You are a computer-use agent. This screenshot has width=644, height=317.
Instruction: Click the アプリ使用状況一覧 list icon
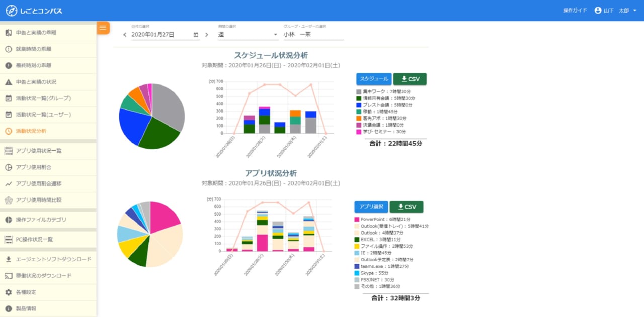[x=9, y=151]
